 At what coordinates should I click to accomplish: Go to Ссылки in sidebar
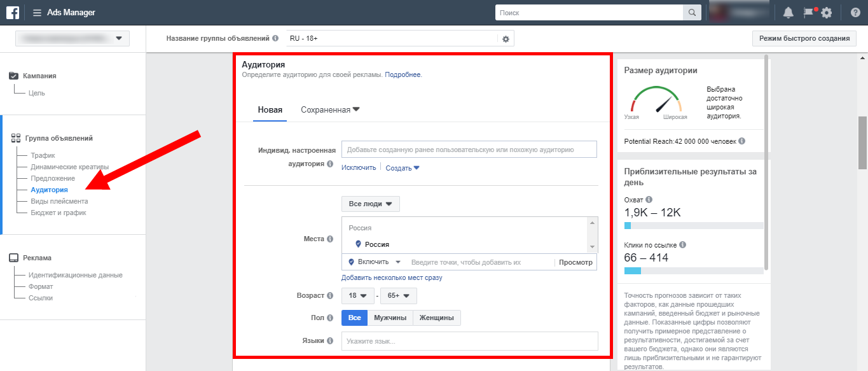pos(41,298)
